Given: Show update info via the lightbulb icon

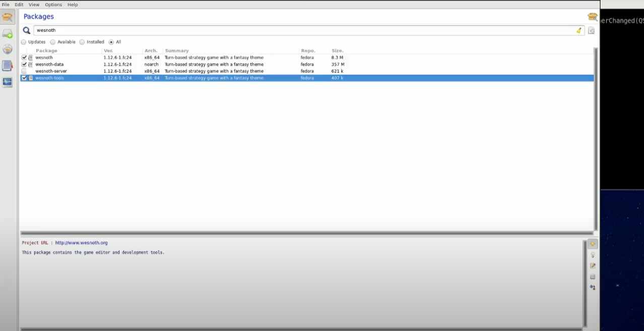Looking at the screenshot, I should (593, 255).
